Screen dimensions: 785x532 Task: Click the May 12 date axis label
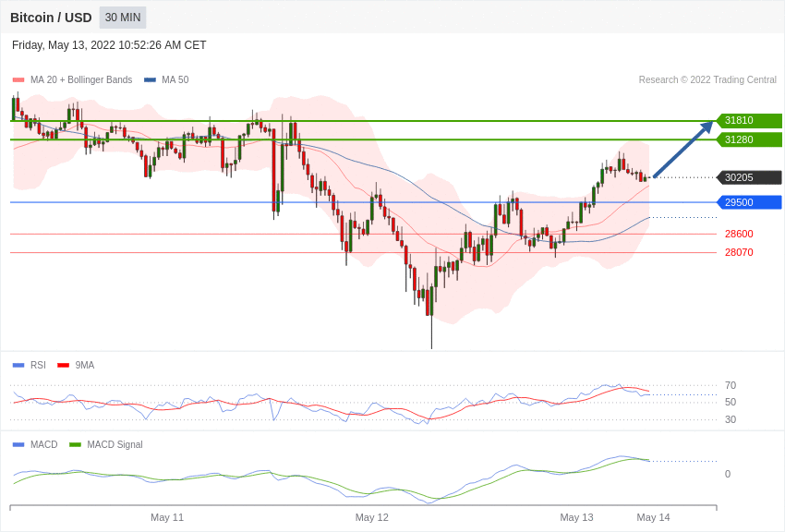tap(372, 517)
